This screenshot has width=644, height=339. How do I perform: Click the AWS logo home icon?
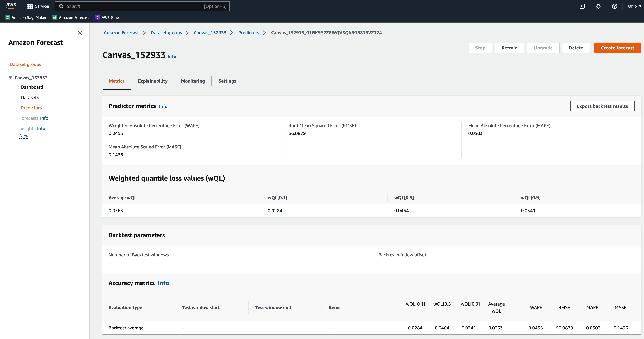click(x=11, y=6)
